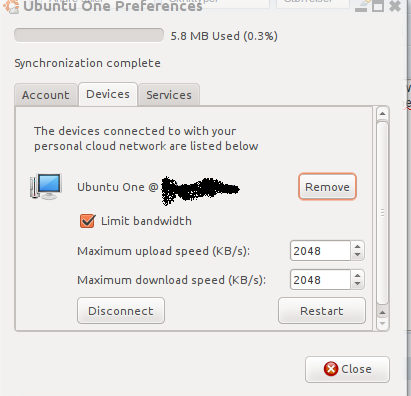The image size is (411, 396).
Task: Switch to the Account tab
Action: pyautogui.click(x=46, y=95)
